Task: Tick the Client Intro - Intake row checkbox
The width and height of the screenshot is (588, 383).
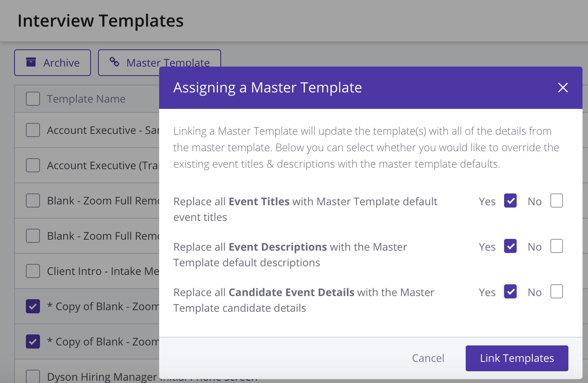Action: (33, 271)
